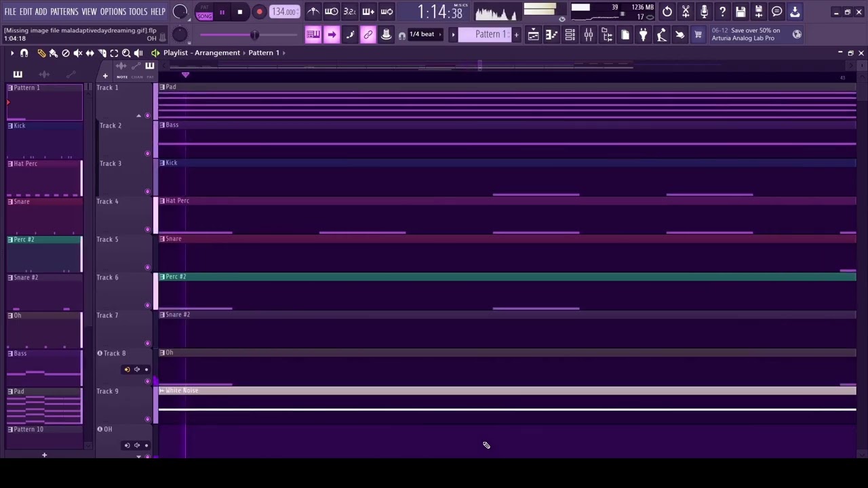Viewport: 868px width, 488px height.
Task: Open the ADD menu
Action: click(41, 12)
